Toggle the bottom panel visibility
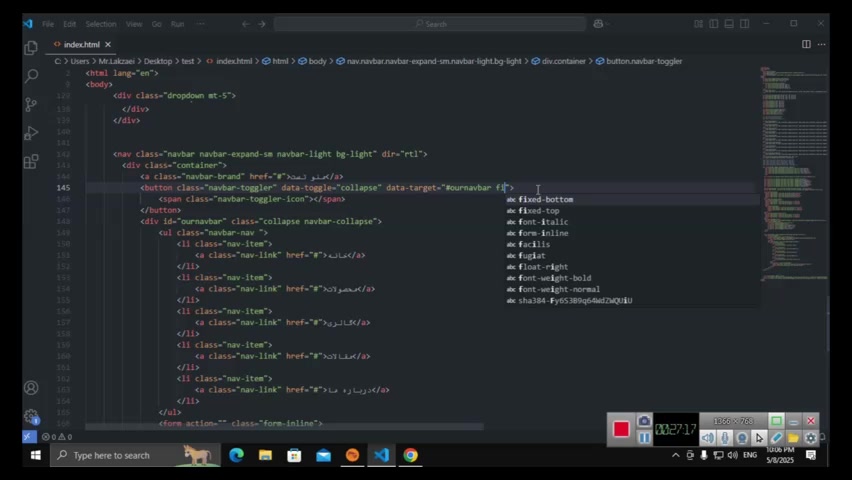 click(729, 24)
